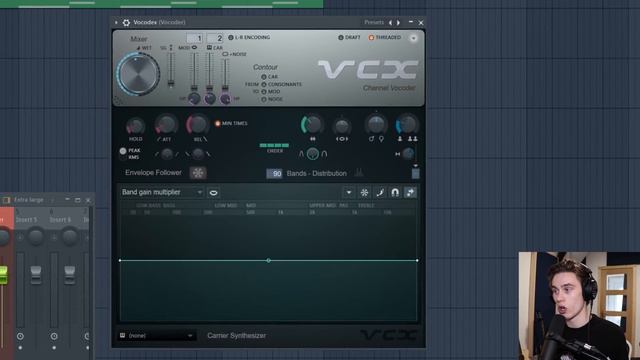
Task: Click the Insert 5 pan knob in mixer
Action: [x=36, y=237]
